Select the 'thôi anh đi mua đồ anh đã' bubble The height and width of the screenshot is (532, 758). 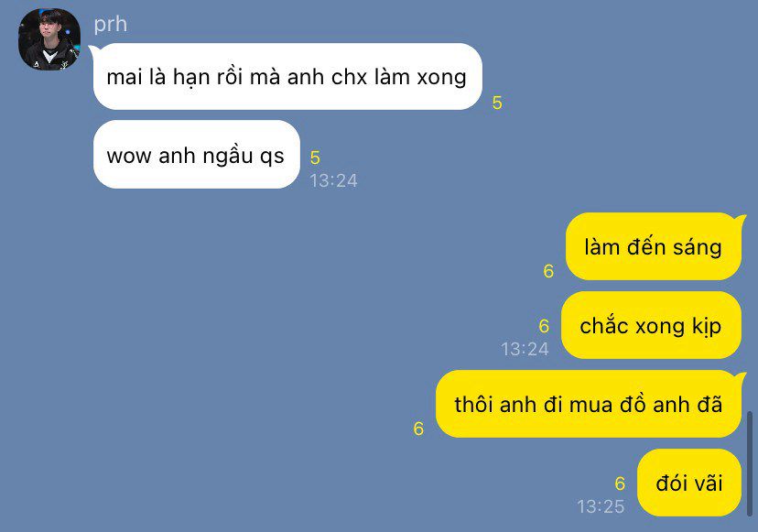coord(589,404)
